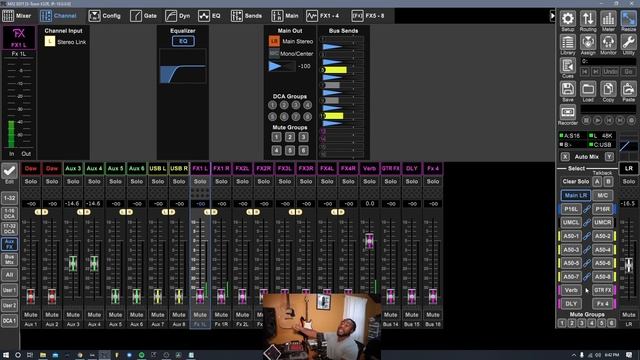Solo the Aux 3 channel
The image size is (640, 360).
[73, 181]
